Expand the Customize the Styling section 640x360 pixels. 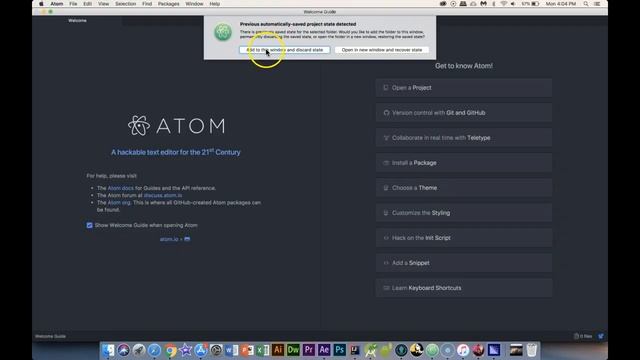(464, 213)
